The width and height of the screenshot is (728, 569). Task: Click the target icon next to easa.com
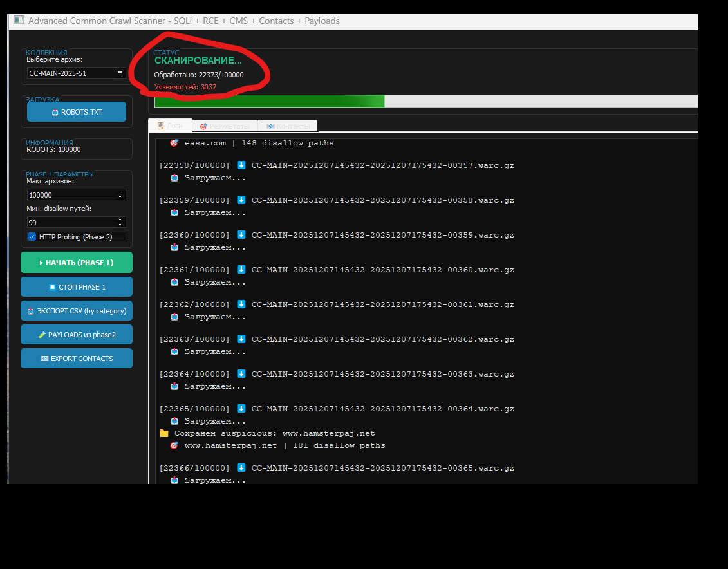pyautogui.click(x=174, y=143)
